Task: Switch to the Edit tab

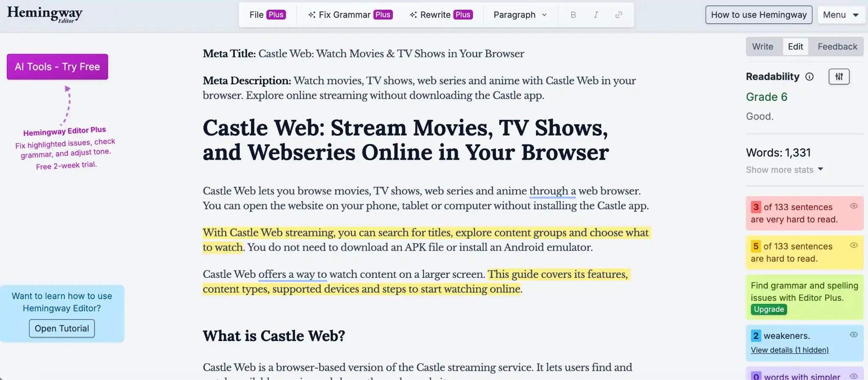Action: [796, 47]
